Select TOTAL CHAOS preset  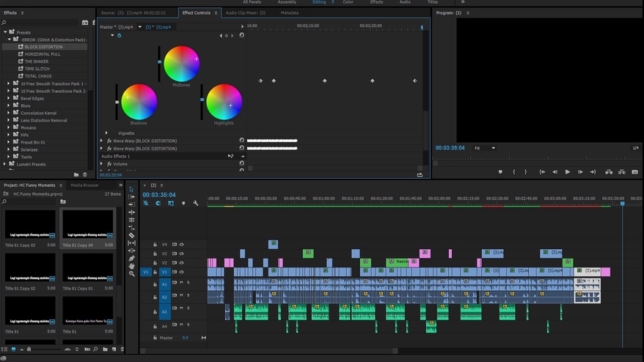click(38, 76)
